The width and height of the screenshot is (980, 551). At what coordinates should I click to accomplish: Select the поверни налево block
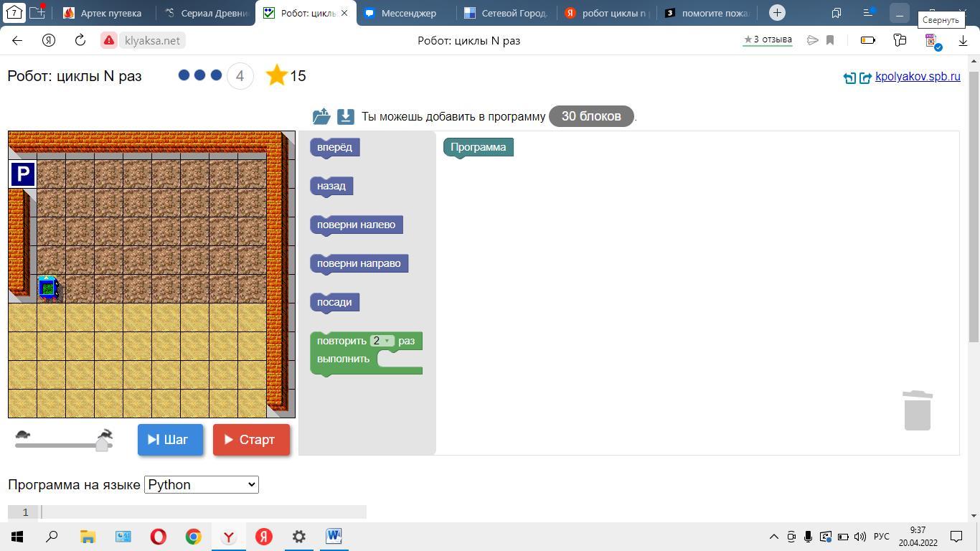pyautogui.click(x=356, y=225)
